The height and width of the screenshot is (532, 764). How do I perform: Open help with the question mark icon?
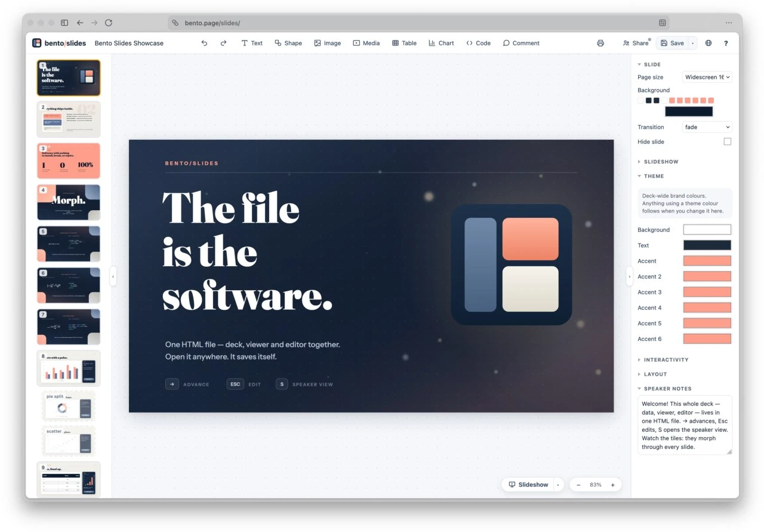[x=726, y=43]
